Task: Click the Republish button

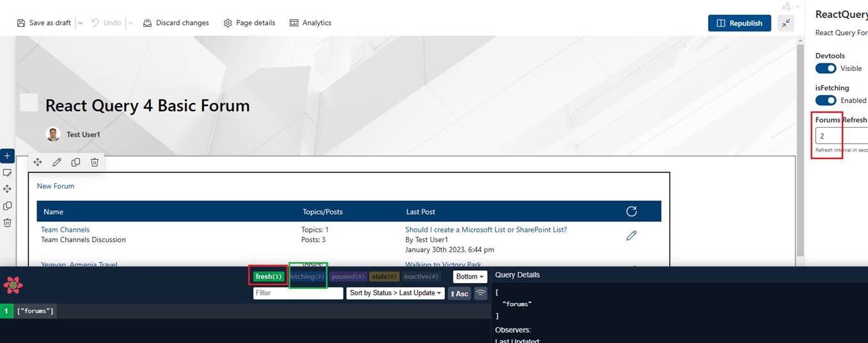Action: click(x=739, y=23)
